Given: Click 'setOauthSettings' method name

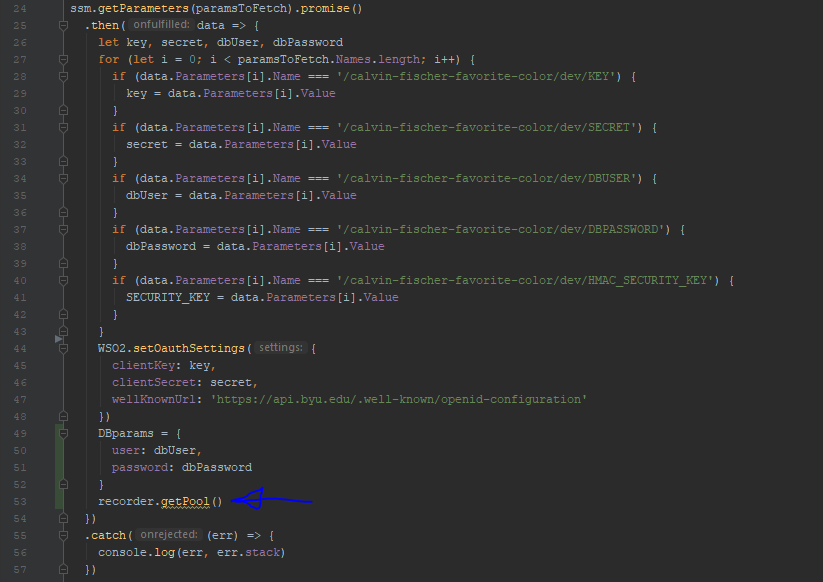Looking at the screenshot, I should coord(189,348).
